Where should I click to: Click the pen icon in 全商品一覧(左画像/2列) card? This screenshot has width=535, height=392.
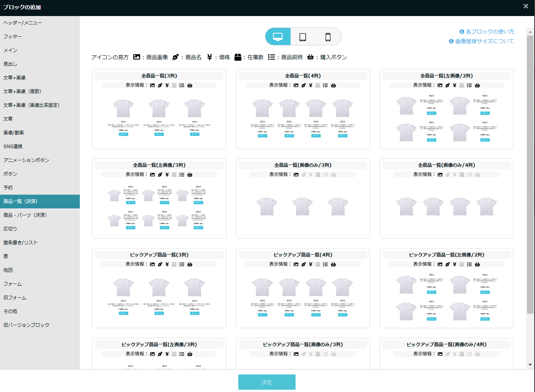(448, 85)
